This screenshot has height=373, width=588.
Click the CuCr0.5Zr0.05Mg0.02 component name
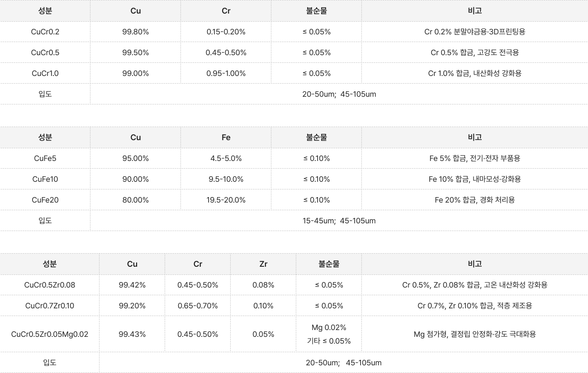coord(50,334)
